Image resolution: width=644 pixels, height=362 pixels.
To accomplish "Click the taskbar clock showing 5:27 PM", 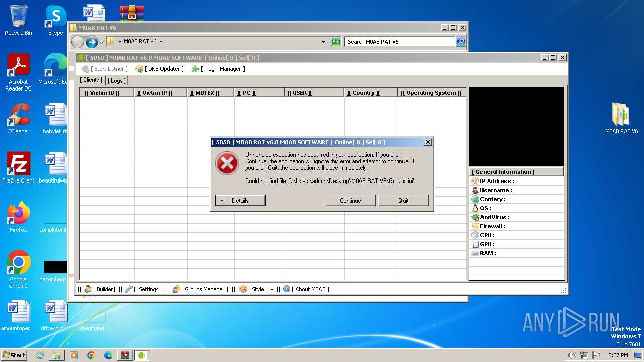I will [x=618, y=355].
